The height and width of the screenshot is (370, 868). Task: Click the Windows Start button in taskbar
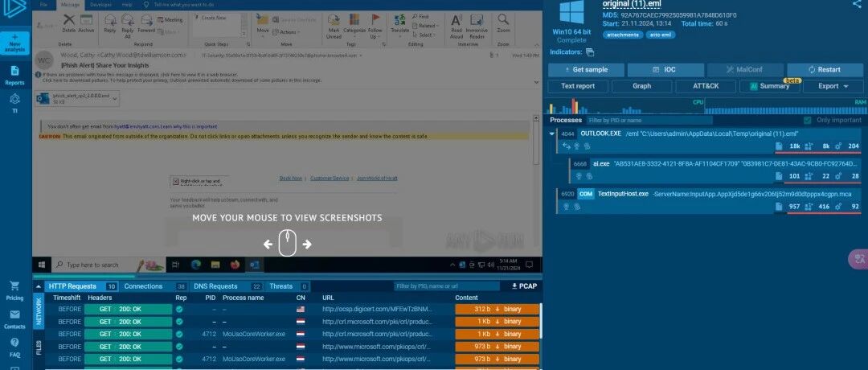click(42, 265)
